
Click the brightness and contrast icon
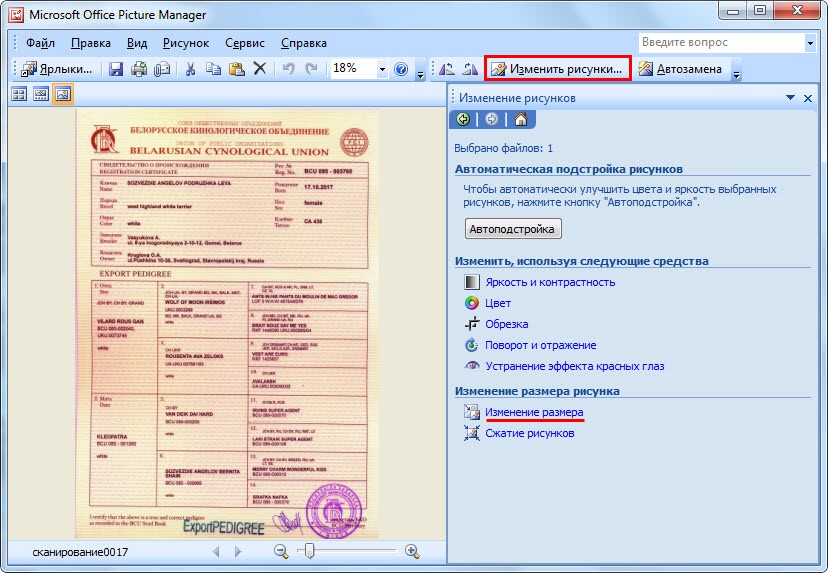(x=472, y=282)
